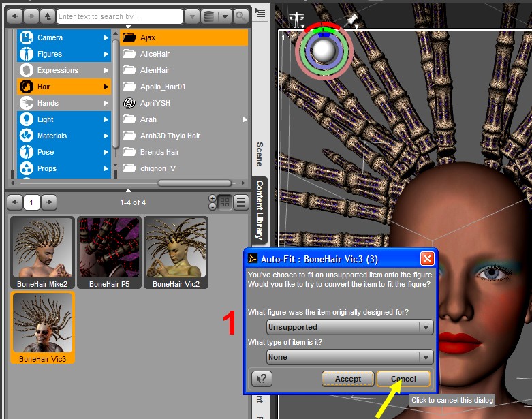Open the Arah3D Thyla Hair folder
532x419 pixels.
[x=184, y=136]
